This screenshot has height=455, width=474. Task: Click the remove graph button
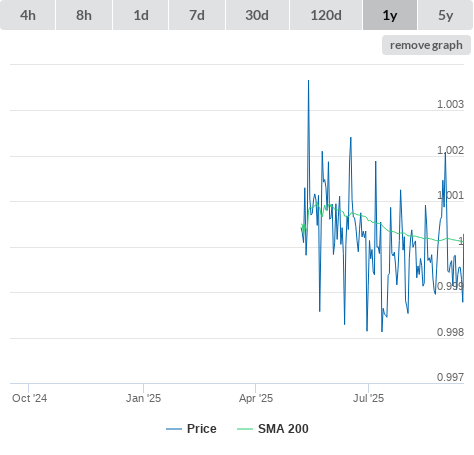pyautogui.click(x=426, y=45)
